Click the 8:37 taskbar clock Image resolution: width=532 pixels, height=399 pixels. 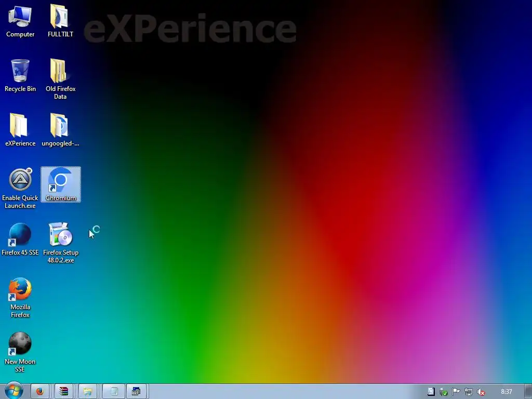pos(506,392)
